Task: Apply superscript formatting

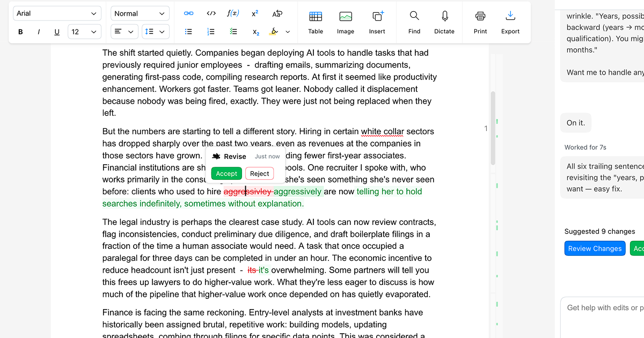Action: pyautogui.click(x=255, y=13)
